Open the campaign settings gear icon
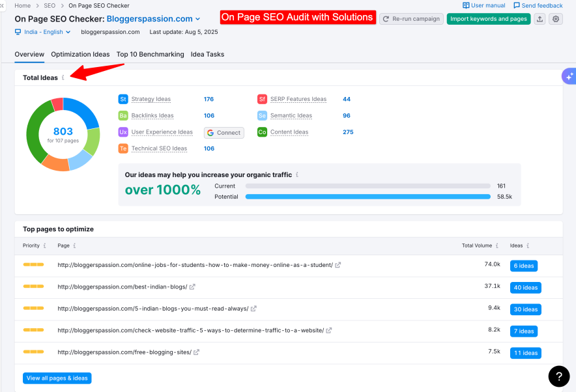 click(x=556, y=19)
